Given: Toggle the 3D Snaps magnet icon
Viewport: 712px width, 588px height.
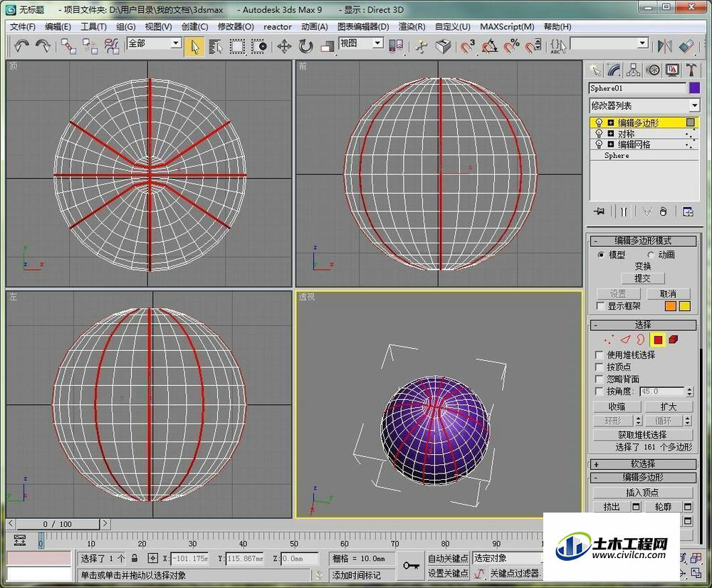Looking at the screenshot, I should click(467, 46).
